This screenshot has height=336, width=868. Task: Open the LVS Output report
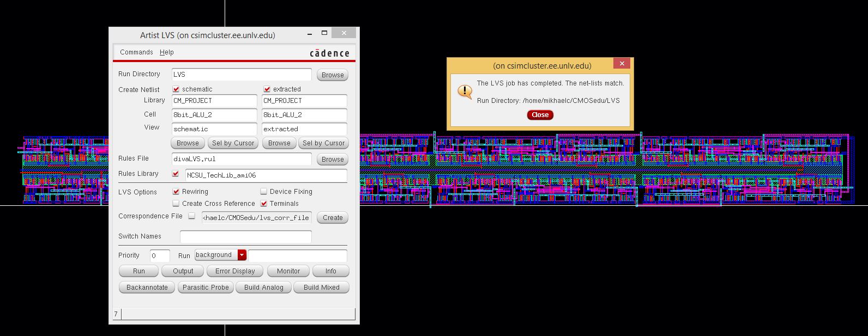tap(183, 271)
